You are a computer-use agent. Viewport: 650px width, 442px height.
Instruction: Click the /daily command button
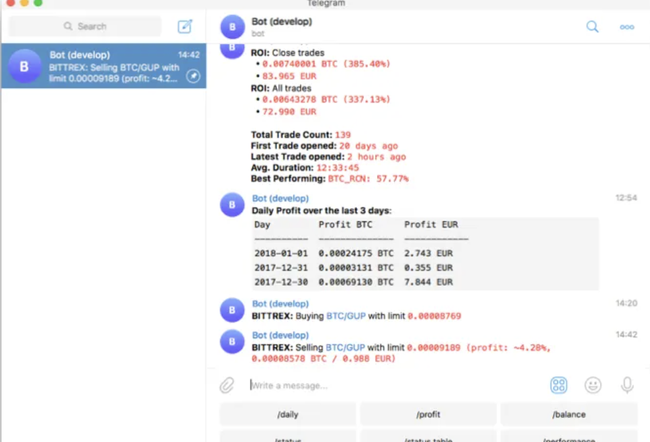tap(288, 414)
